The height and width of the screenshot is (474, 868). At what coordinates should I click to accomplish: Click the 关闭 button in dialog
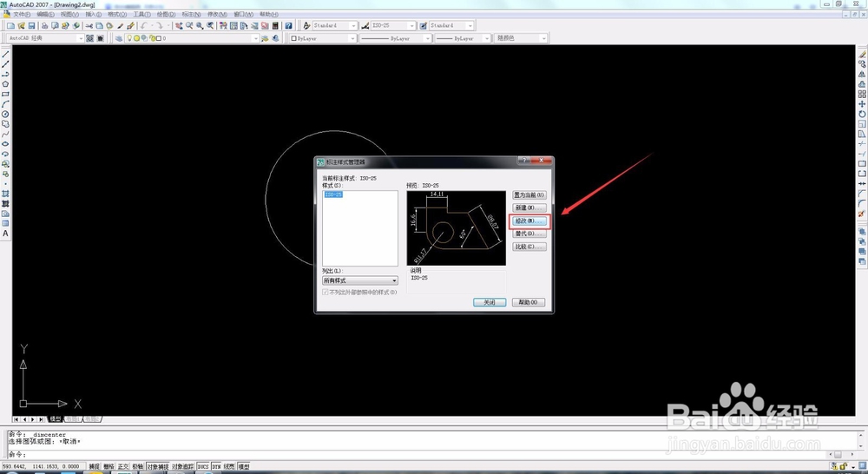click(x=490, y=302)
